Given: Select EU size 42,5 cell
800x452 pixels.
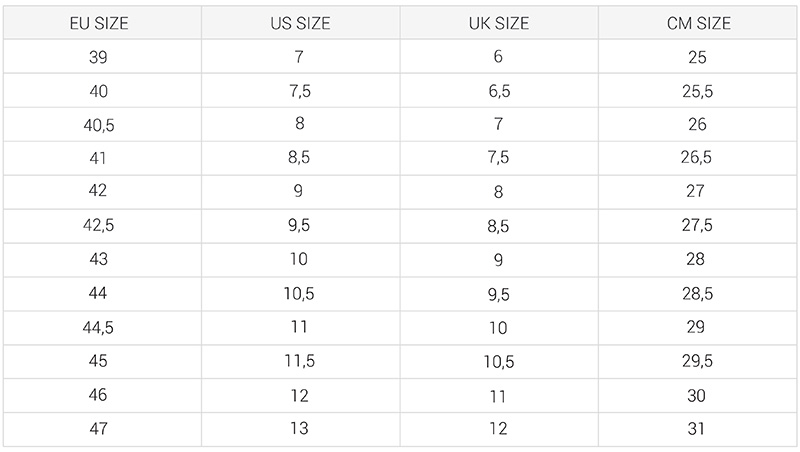Looking at the screenshot, I should (x=99, y=225).
